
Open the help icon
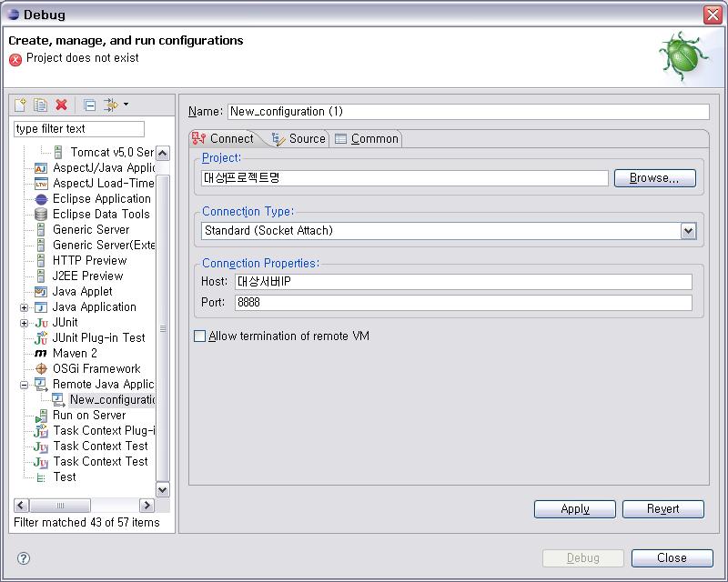[x=24, y=557]
